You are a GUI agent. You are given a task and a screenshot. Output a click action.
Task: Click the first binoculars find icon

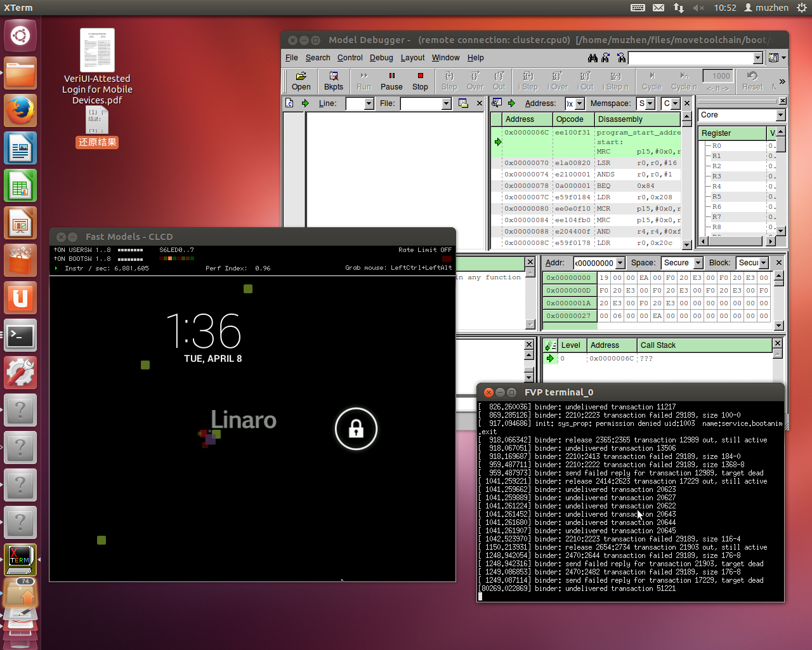593,58
